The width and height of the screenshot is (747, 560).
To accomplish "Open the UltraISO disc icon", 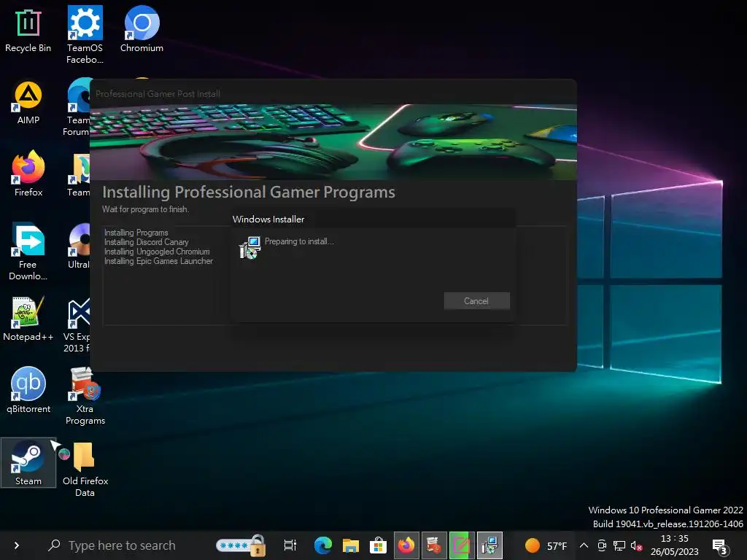I will pyautogui.click(x=79, y=246).
